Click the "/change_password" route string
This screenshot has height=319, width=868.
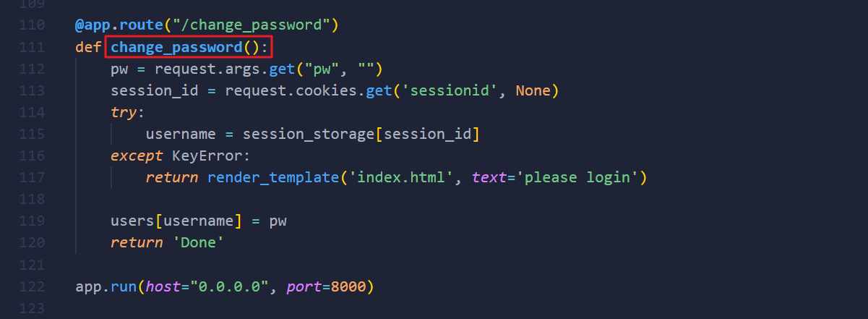(251, 25)
